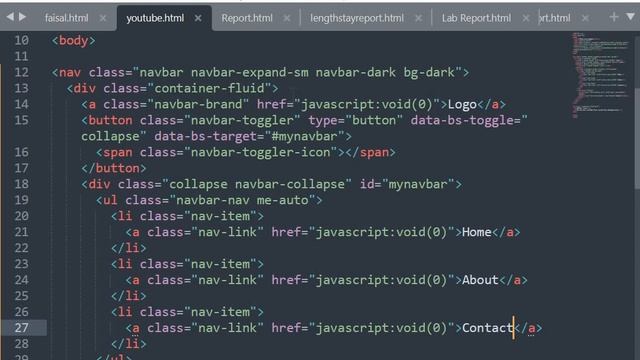Close the Report.html tab
The image size is (640, 360).
pyautogui.click(x=287, y=18)
